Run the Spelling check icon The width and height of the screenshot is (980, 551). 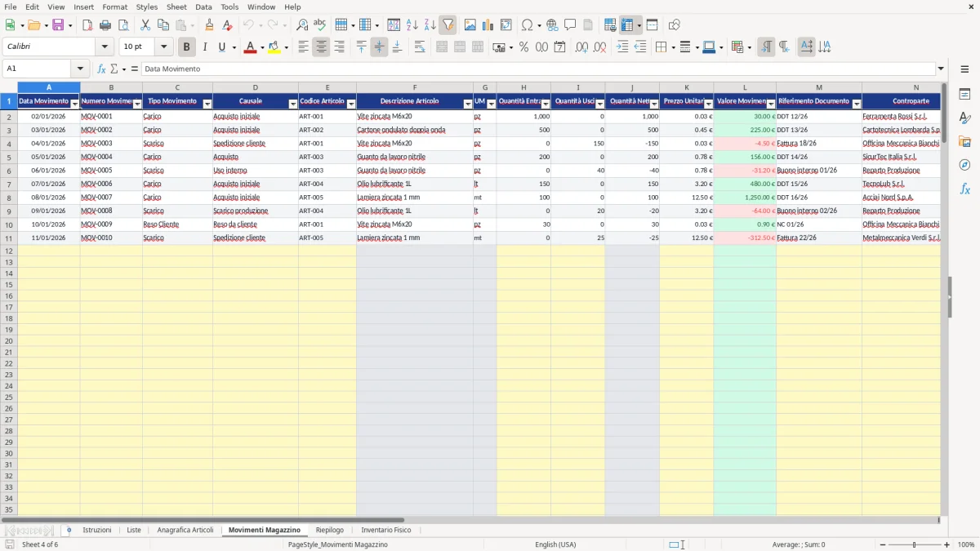pyautogui.click(x=320, y=25)
